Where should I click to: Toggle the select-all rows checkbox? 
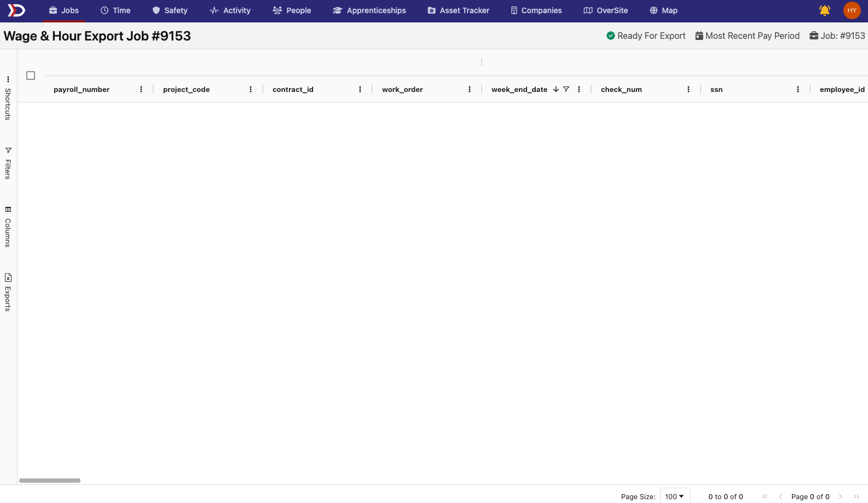(x=31, y=76)
